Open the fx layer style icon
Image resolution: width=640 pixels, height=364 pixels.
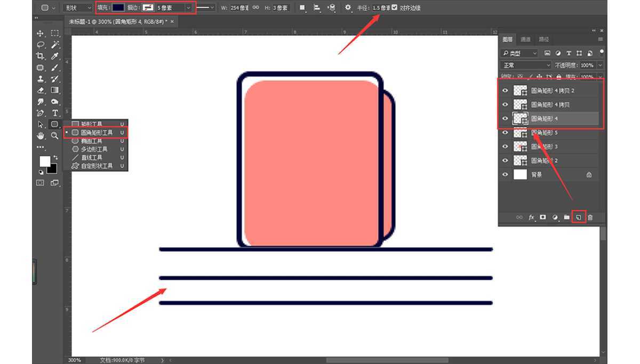531,217
